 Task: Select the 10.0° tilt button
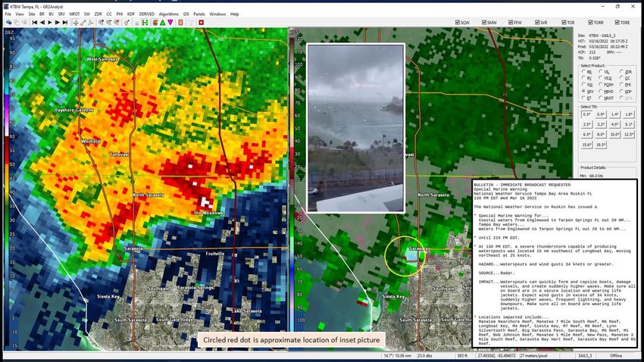(615, 134)
